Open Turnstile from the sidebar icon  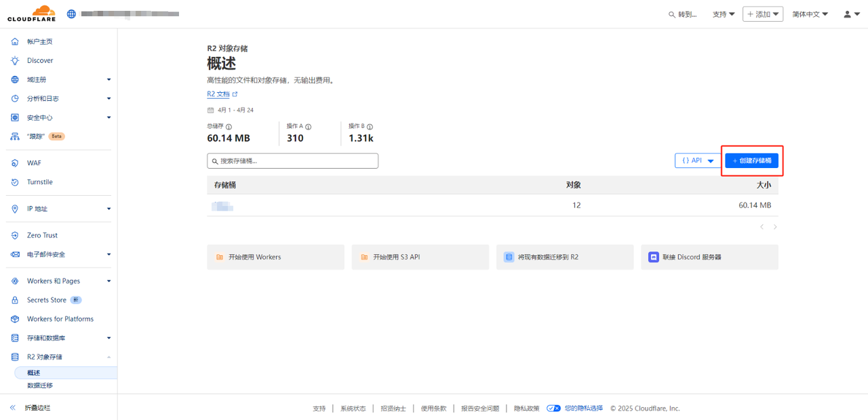(14, 182)
